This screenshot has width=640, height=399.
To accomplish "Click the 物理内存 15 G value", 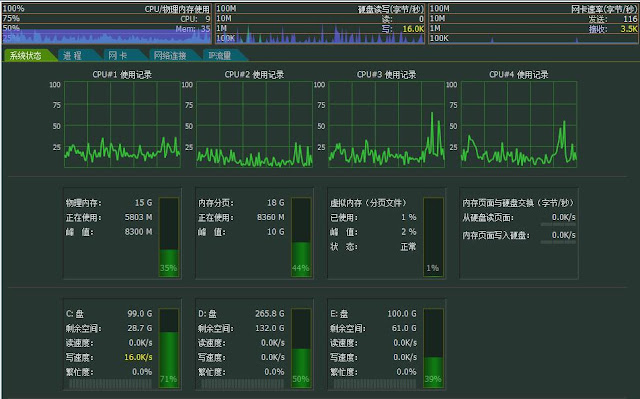I will (x=143, y=203).
